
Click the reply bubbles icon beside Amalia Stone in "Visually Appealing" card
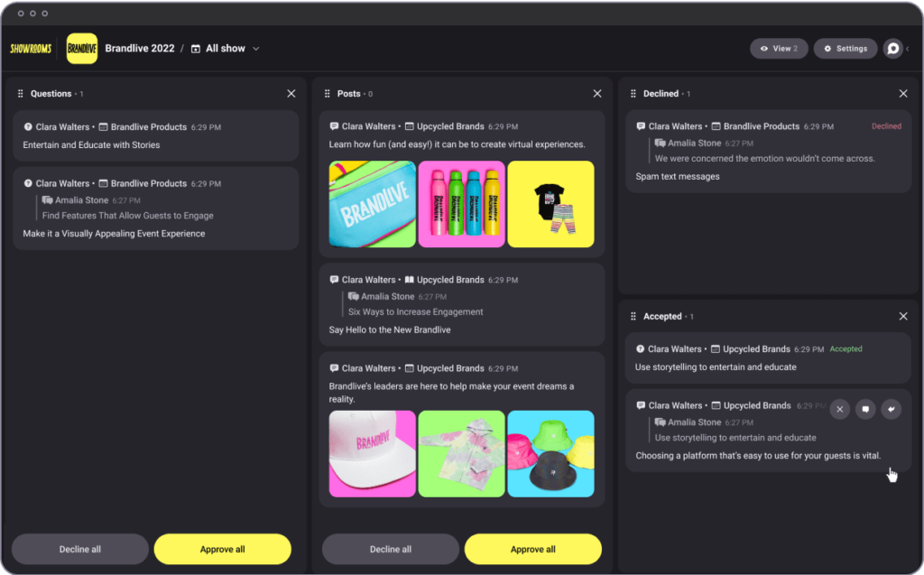(x=47, y=200)
